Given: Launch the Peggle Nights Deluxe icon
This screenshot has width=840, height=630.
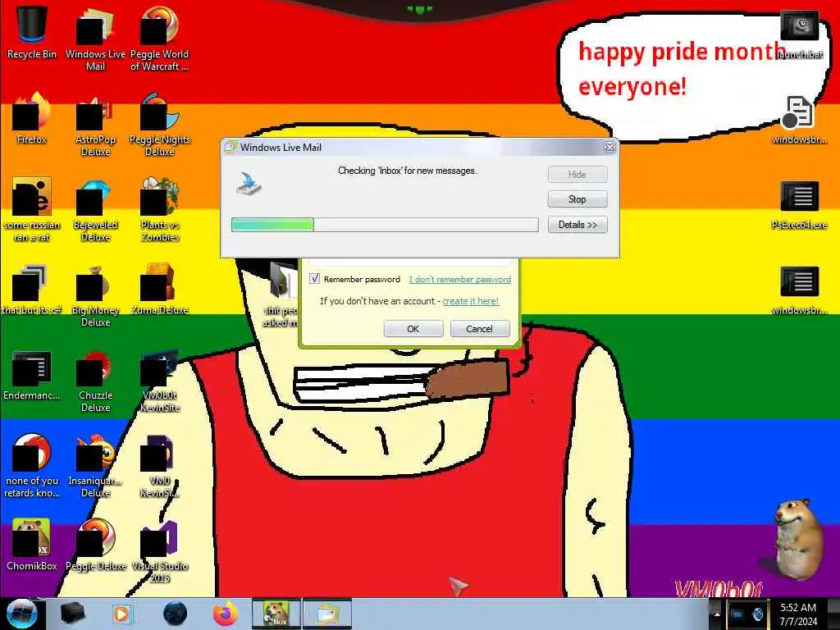Looking at the screenshot, I should tap(159, 125).
